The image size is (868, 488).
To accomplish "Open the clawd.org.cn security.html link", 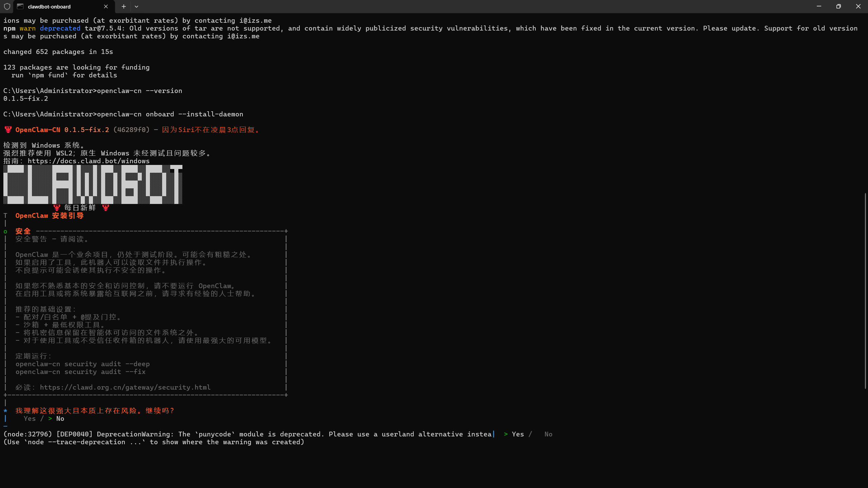I will 125,387.
